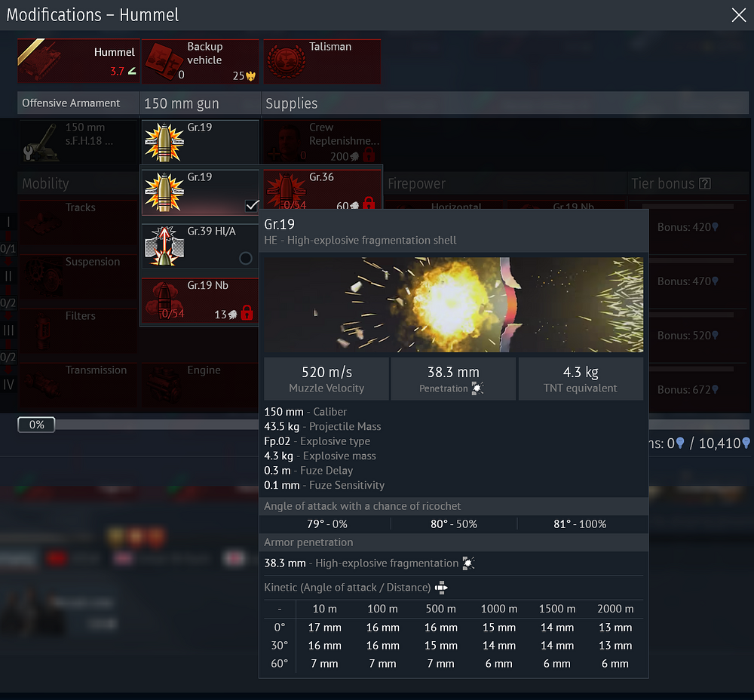Click the High-explosive fragmentation icon in Armor penetration
Screen dimensions: 754x700
tap(468, 563)
